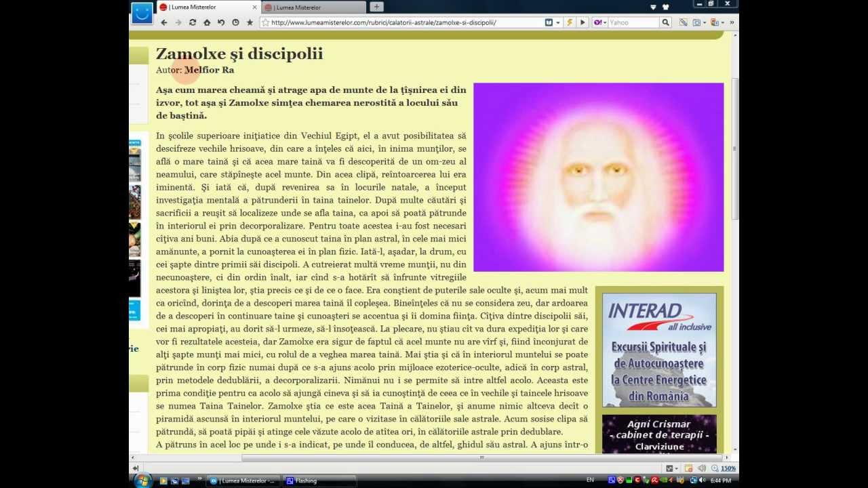The image size is (868, 488).
Task: Open the browsing history clock icon
Action: click(235, 22)
